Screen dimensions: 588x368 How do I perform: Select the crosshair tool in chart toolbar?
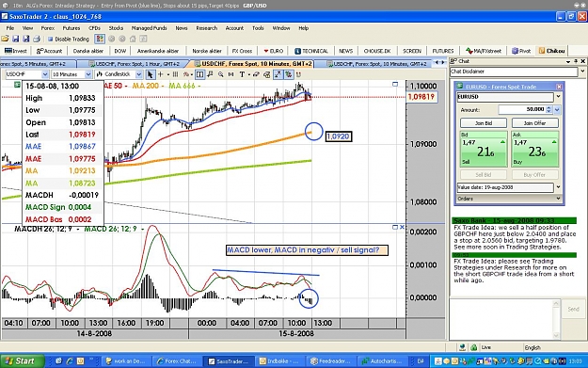[x=161, y=74]
